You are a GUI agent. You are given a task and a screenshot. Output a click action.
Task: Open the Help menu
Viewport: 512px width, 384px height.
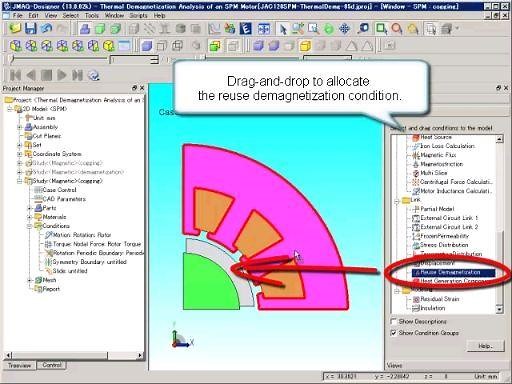click(159, 15)
